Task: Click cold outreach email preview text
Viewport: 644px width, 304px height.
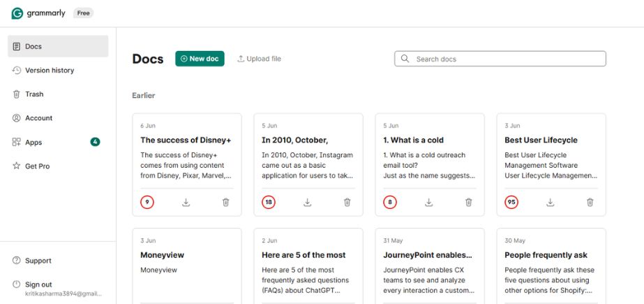Action: tap(429, 166)
